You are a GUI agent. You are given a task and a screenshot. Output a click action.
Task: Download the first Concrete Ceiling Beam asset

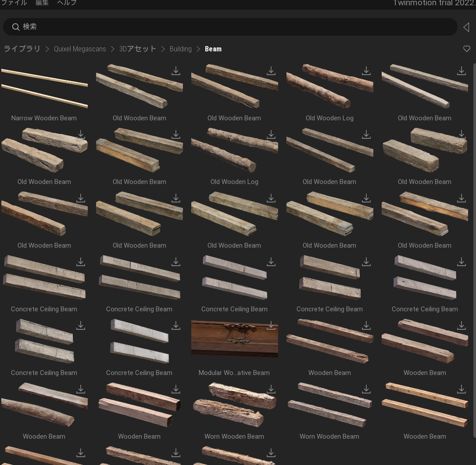pyautogui.click(x=80, y=262)
